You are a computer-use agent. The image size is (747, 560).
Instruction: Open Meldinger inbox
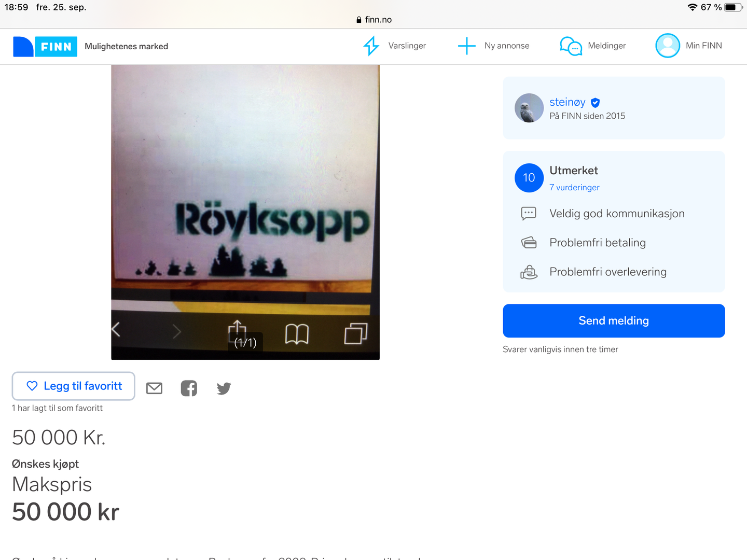[593, 46]
